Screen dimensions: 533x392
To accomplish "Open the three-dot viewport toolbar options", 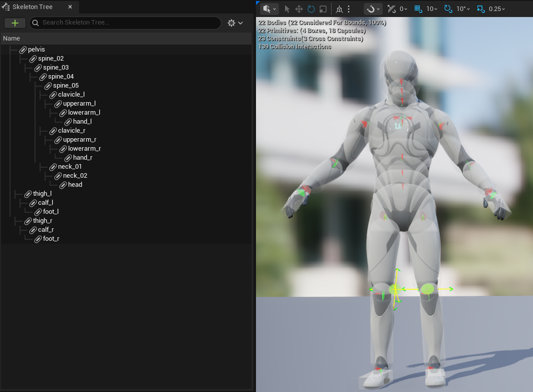I will 349,9.
